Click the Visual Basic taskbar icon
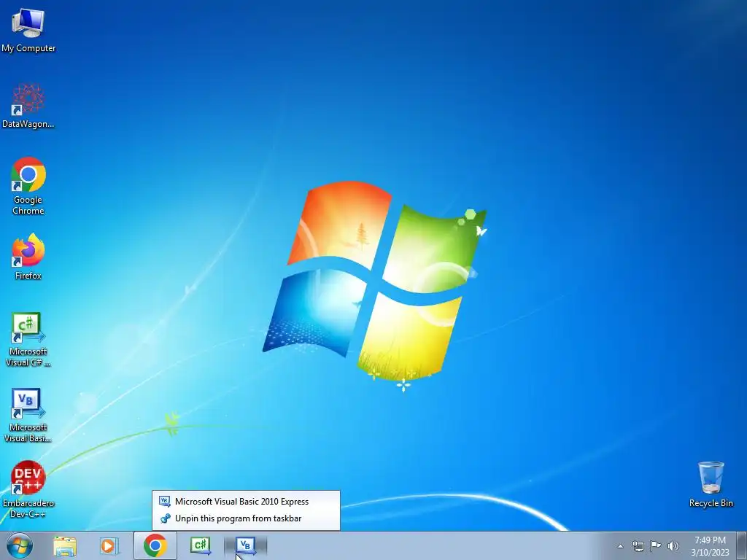This screenshot has height=560, width=747. tap(245, 545)
